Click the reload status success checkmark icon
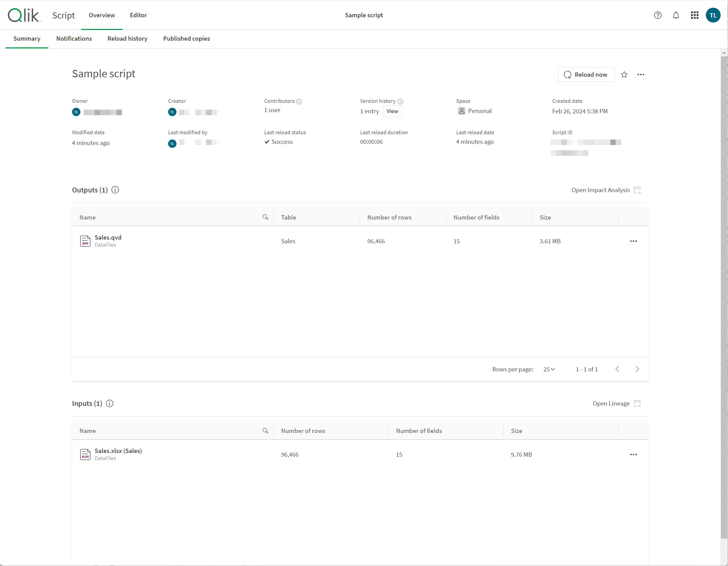 (268, 141)
